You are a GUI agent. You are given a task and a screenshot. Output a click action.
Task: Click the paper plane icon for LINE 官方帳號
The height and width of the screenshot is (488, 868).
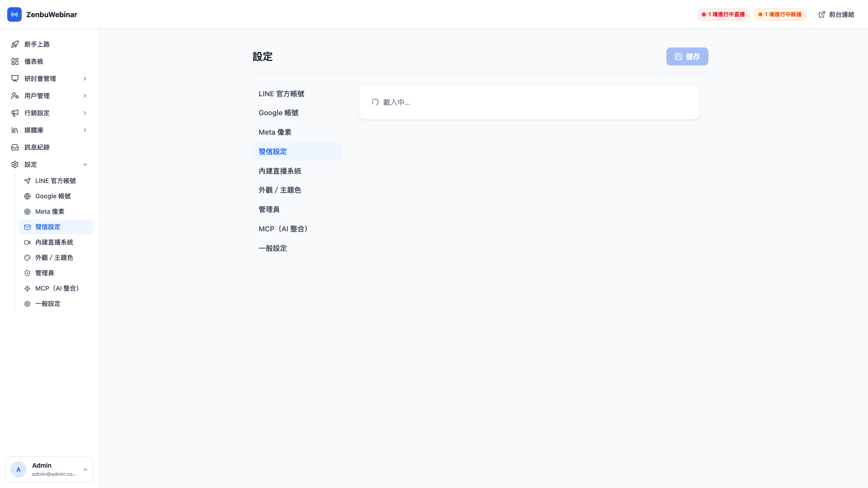click(x=28, y=181)
